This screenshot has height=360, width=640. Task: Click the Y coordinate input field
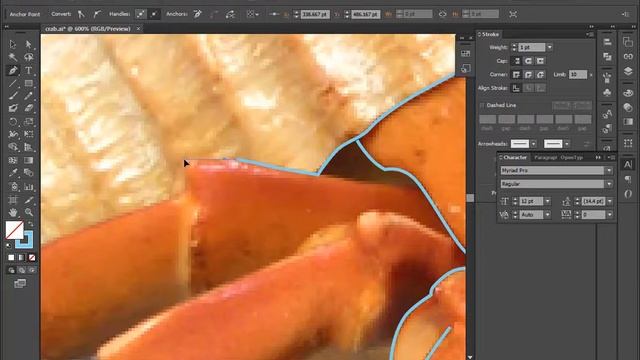[366, 14]
